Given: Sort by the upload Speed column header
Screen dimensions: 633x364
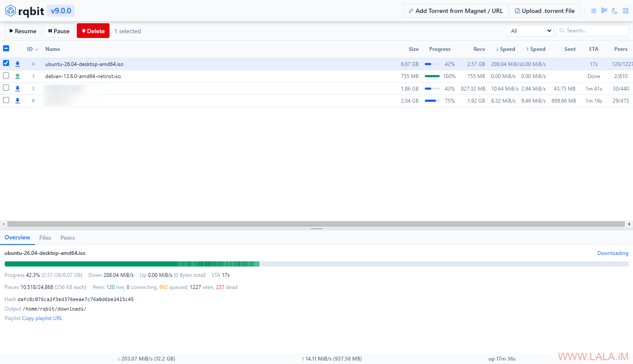Looking at the screenshot, I should [536, 49].
